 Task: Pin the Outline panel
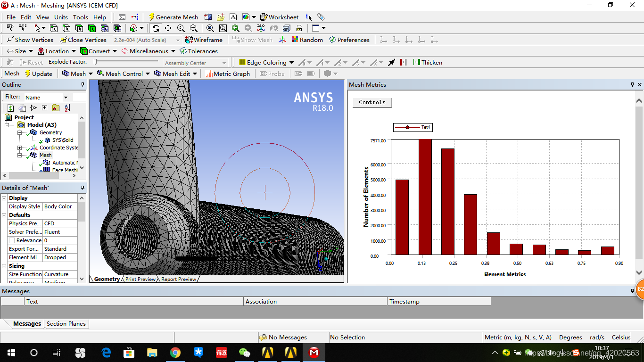(83, 84)
